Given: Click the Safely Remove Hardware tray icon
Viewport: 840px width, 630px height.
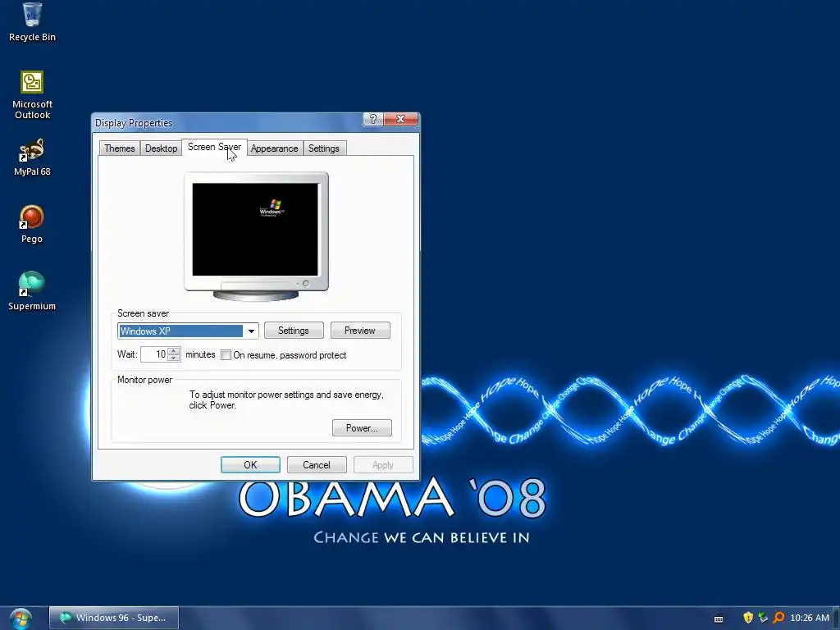Looking at the screenshot, I should (x=764, y=618).
